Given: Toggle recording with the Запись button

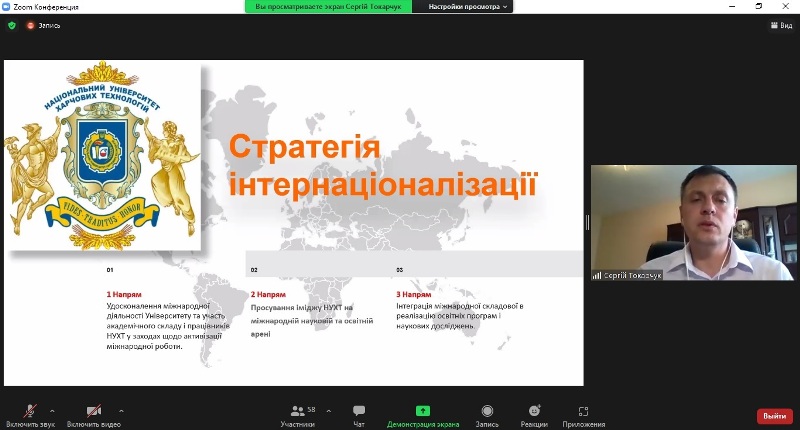Looking at the screenshot, I should click(487, 416).
